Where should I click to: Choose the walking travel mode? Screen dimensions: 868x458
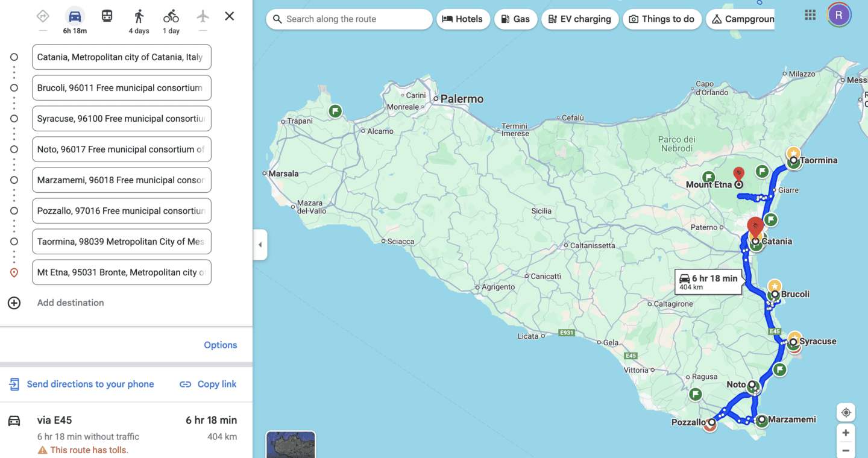tap(139, 16)
